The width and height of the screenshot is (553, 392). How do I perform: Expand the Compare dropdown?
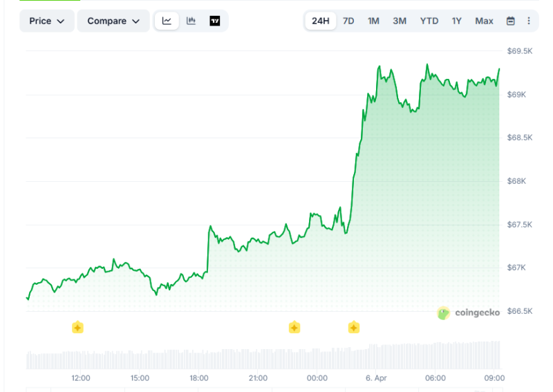pyautogui.click(x=113, y=21)
